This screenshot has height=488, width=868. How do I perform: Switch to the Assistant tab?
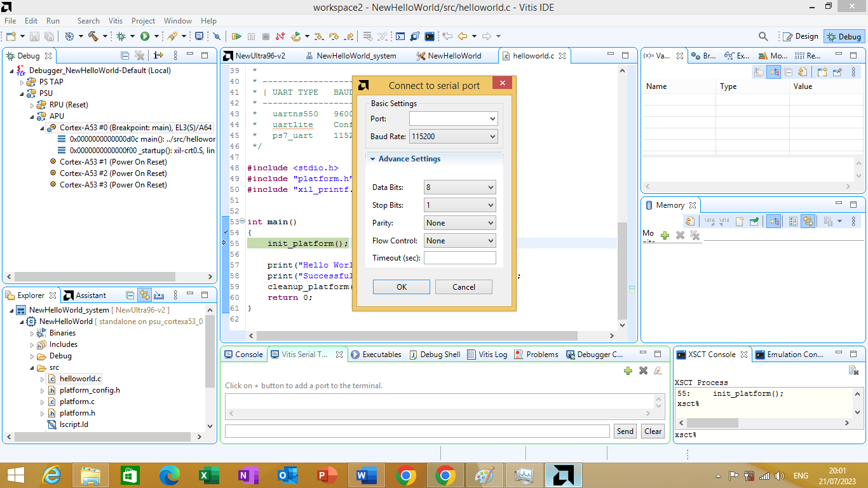click(x=85, y=295)
